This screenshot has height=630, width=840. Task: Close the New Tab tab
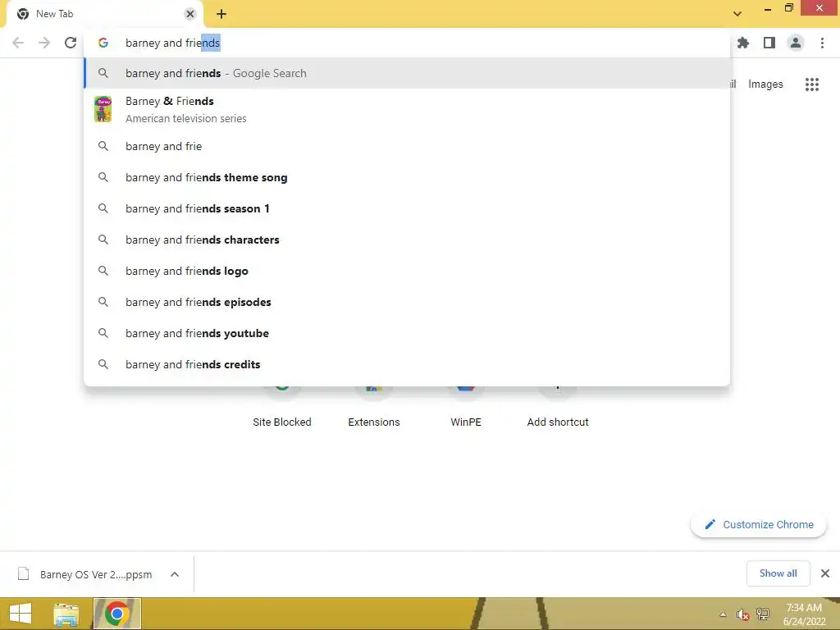click(190, 14)
